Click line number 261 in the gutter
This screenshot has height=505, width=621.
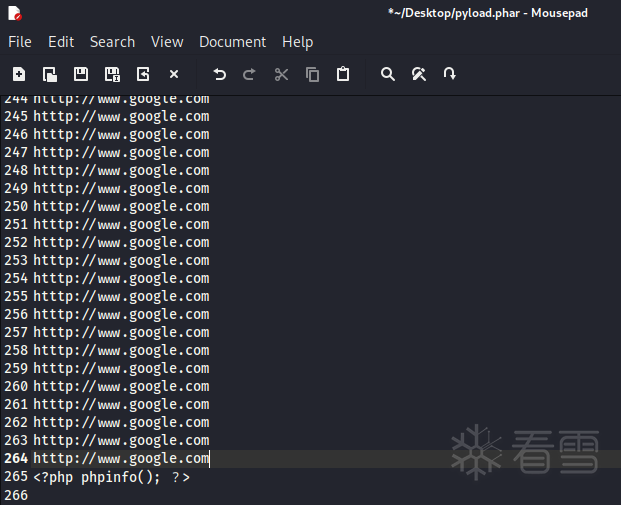pos(16,404)
